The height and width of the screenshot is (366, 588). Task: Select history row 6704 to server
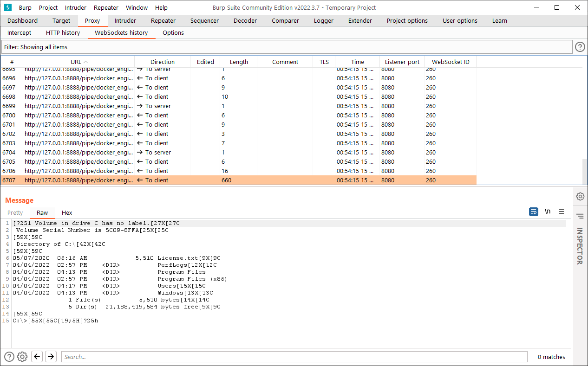238,152
